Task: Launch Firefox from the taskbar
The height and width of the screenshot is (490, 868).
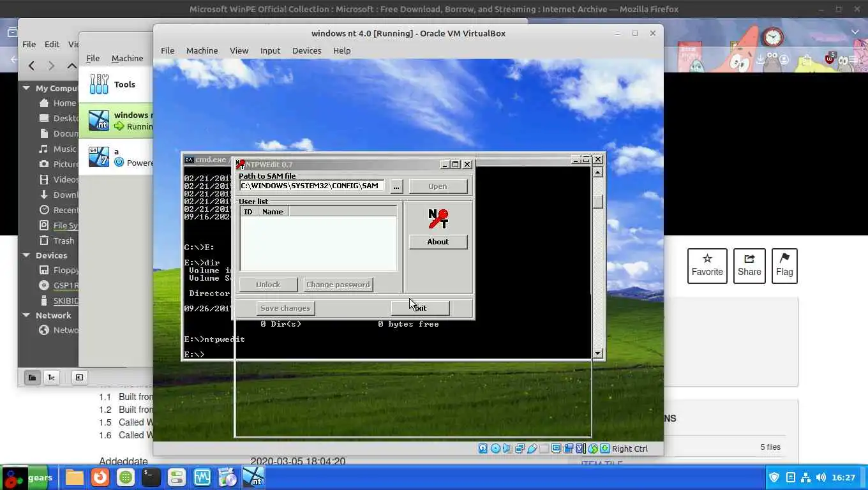Action: (100, 477)
